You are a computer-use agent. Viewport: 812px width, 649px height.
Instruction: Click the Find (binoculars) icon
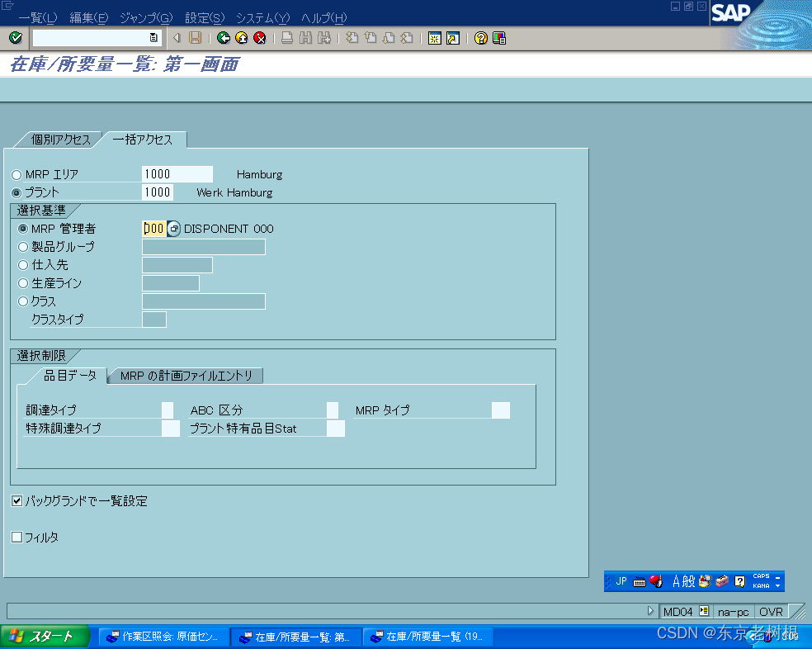304,37
